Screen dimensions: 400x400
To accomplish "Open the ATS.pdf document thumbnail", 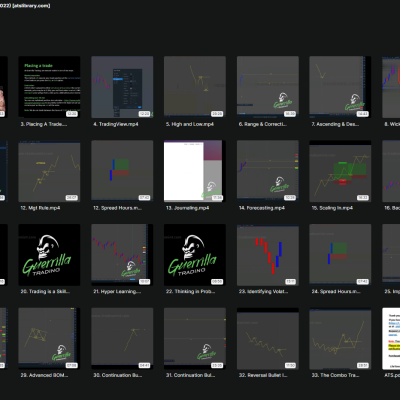I will (x=391, y=339).
